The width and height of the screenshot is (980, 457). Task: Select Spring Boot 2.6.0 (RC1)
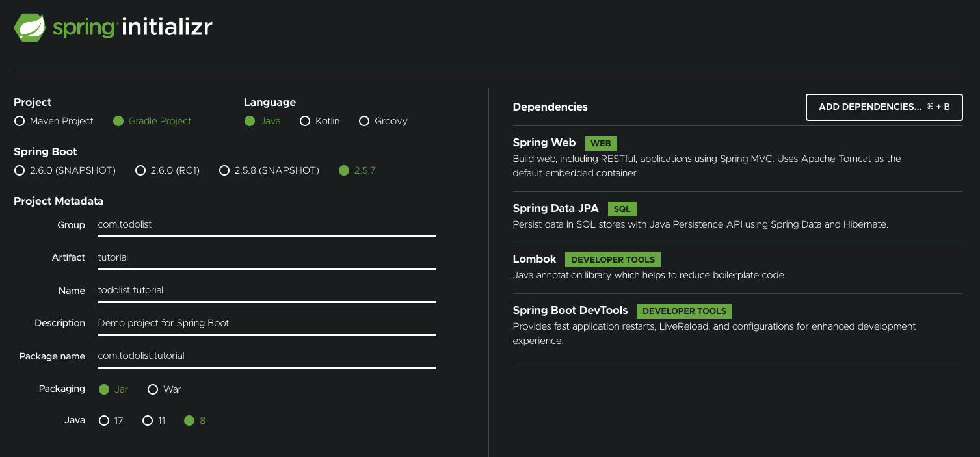[140, 170]
